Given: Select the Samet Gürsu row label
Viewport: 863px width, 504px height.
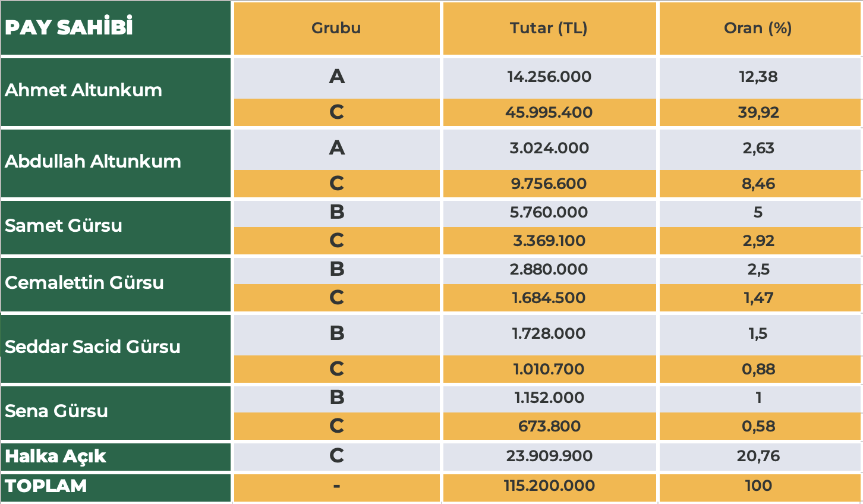Looking at the screenshot, I should pyautogui.click(x=116, y=228).
